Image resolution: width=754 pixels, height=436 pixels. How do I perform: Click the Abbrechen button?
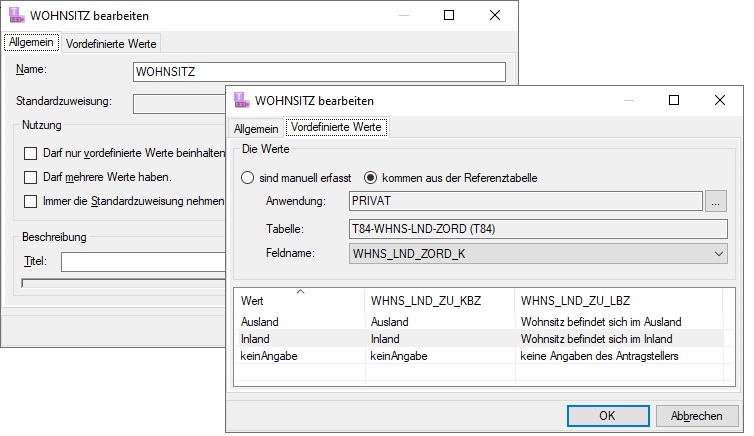point(697,415)
